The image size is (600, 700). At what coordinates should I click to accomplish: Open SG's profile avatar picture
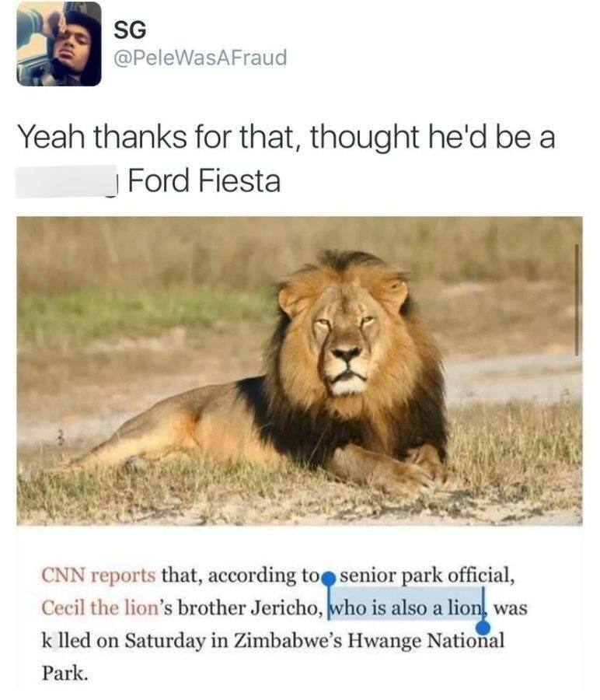(59, 44)
